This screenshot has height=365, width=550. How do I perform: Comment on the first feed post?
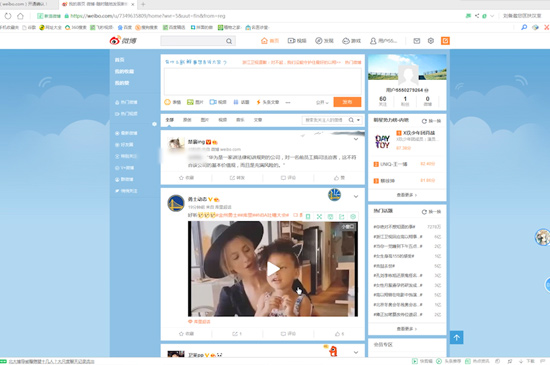click(288, 178)
